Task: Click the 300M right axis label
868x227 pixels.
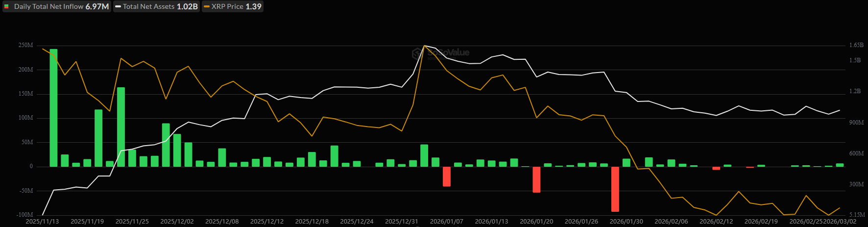Action: pyautogui.click(x=856, y=184)
